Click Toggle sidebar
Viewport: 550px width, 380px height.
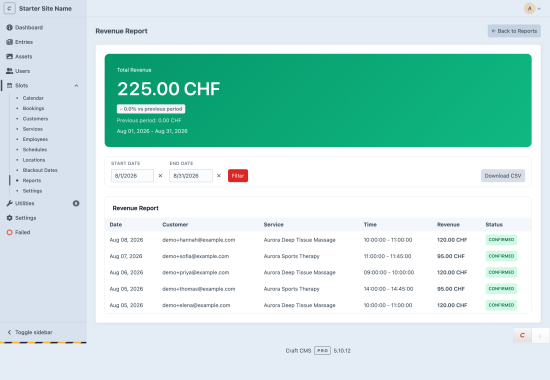pyautogui.click(x=30, y=332)
